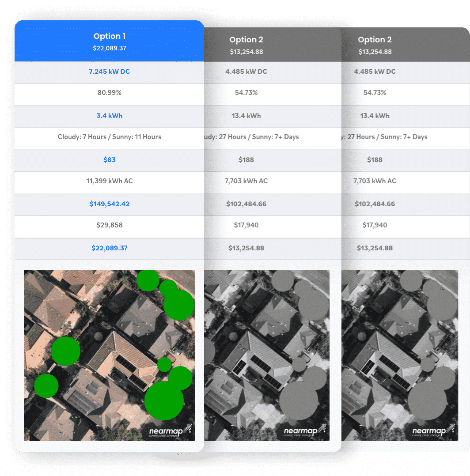
Task: Click the $29,858 amount in Option 1
Action: click(x=109, y=225)
